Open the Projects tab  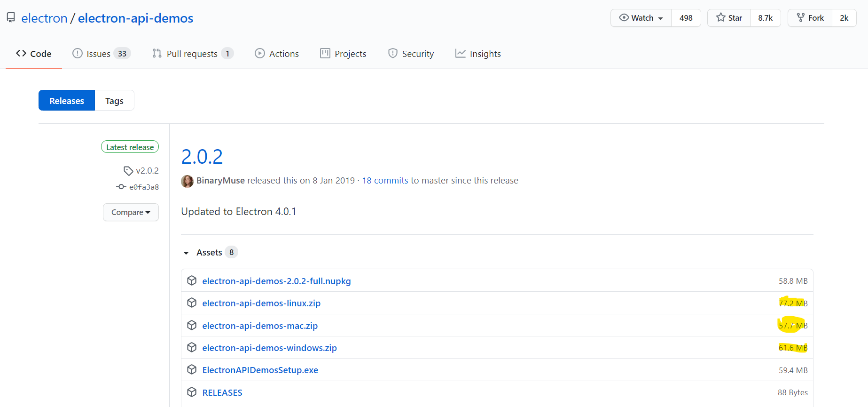343,54
